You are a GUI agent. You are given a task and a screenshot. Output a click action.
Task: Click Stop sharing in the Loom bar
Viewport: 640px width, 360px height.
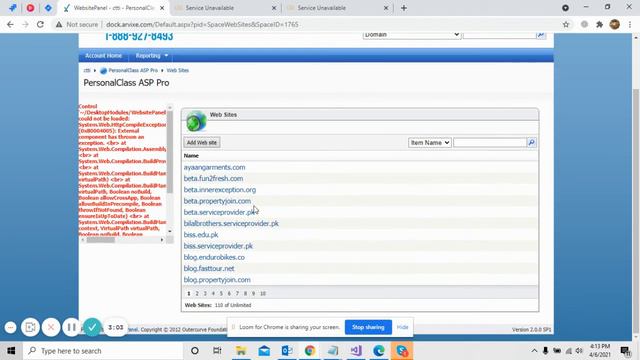[x=368, y=327]
